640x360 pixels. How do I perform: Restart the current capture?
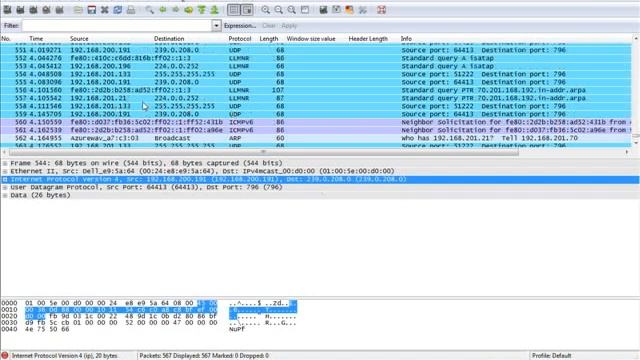pos(60,10)
